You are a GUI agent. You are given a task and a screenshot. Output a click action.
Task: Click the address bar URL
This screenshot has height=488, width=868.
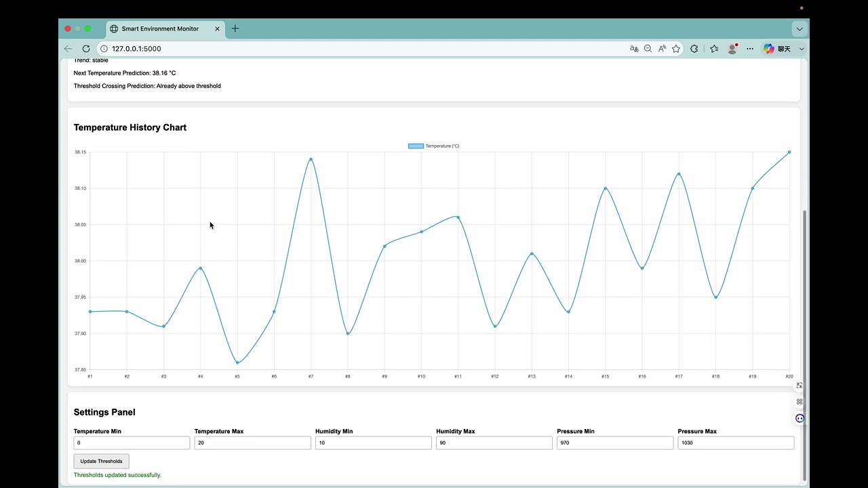(136, 49)
